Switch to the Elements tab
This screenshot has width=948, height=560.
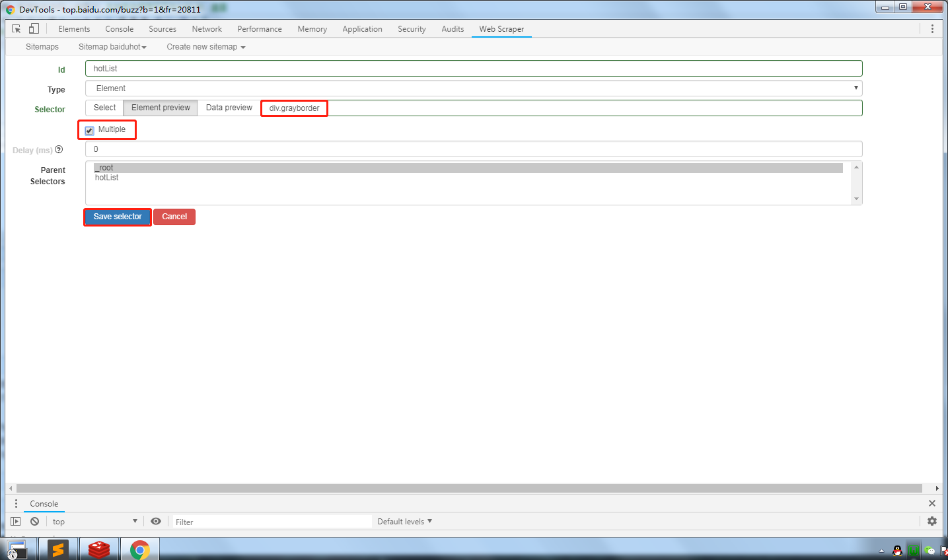coord(74,29)
